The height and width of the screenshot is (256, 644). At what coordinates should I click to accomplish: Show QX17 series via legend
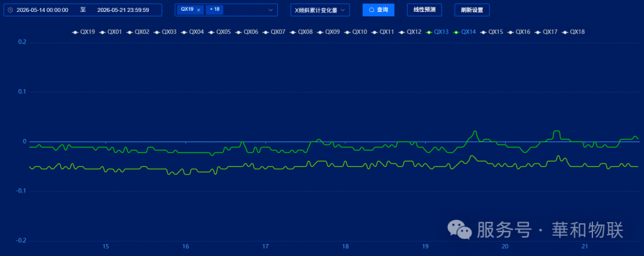tap(547, 31)
